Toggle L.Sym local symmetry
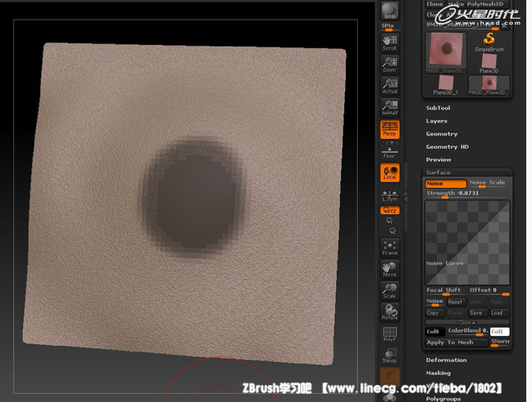This screenshot has width=532, height=402. coord(390,196)
